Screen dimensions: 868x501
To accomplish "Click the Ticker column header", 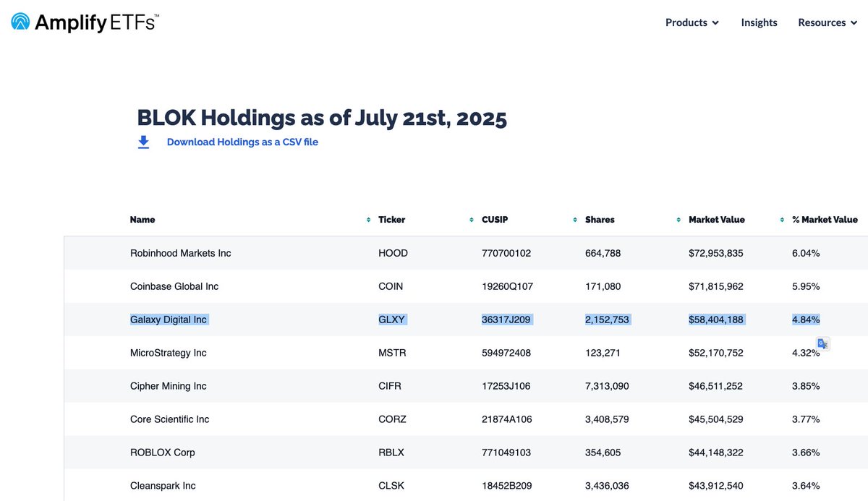I will click(392, 220).
